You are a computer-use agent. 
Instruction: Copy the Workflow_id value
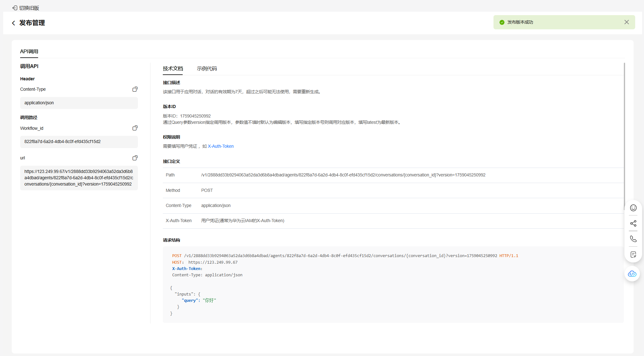(135, 128)
